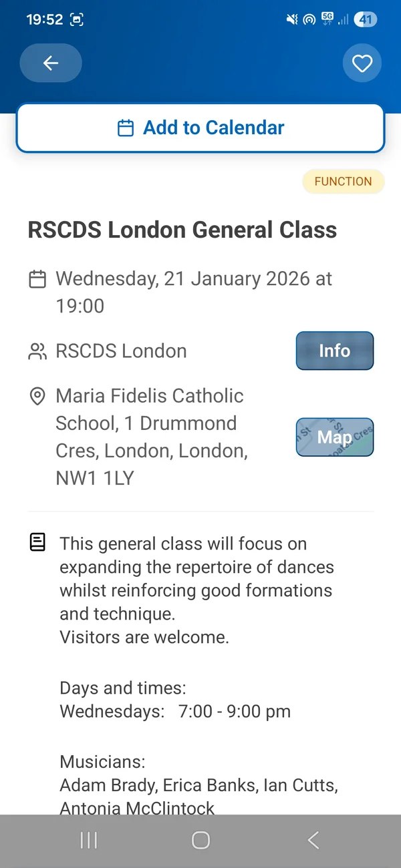
Task: Tap the 5G network indicator
Action: click(x=329, y=19)
